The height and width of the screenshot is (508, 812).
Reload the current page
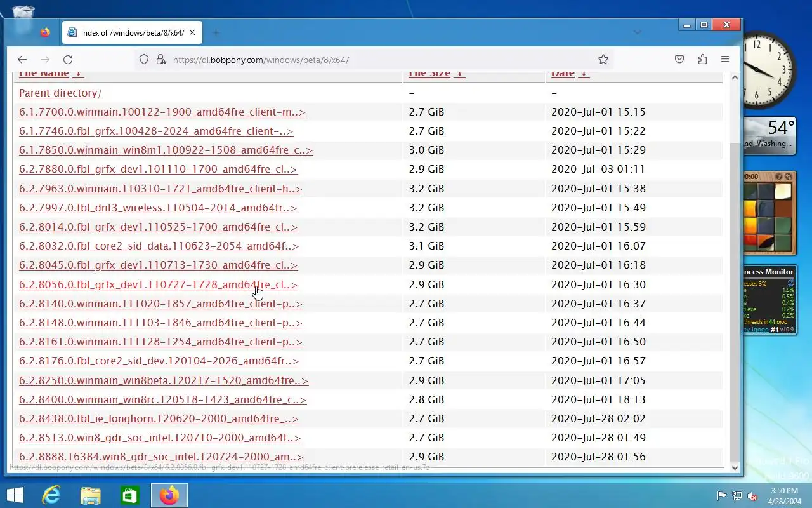(68, 59)
